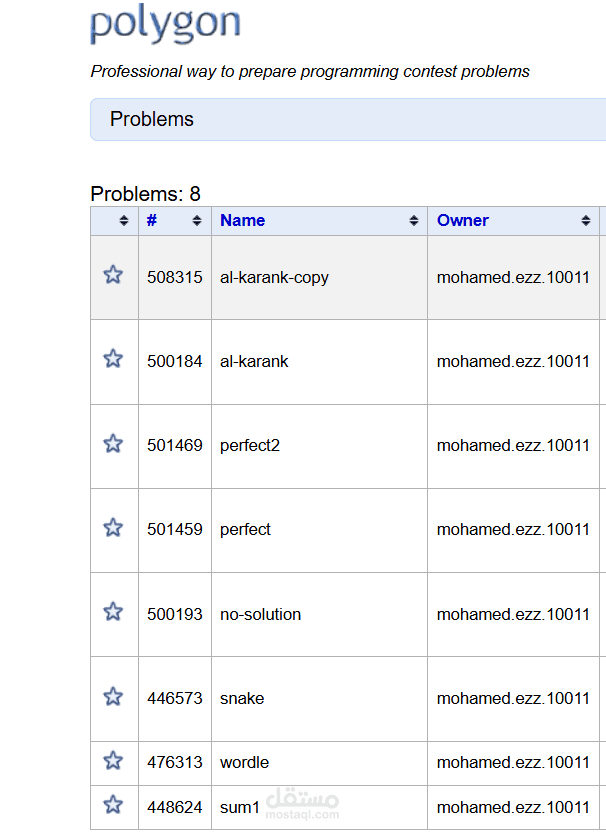Click problem ID 446573
606x838 pixels.
pos(176,698)
